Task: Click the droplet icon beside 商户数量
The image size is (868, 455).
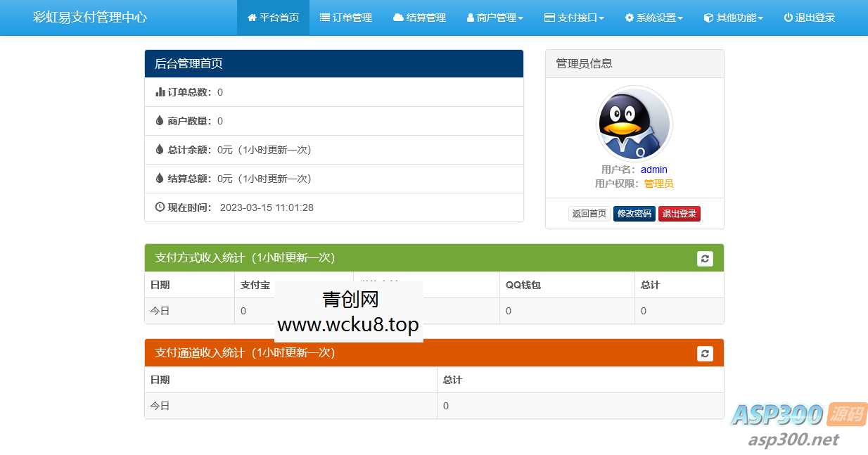Action: point(159,120)
